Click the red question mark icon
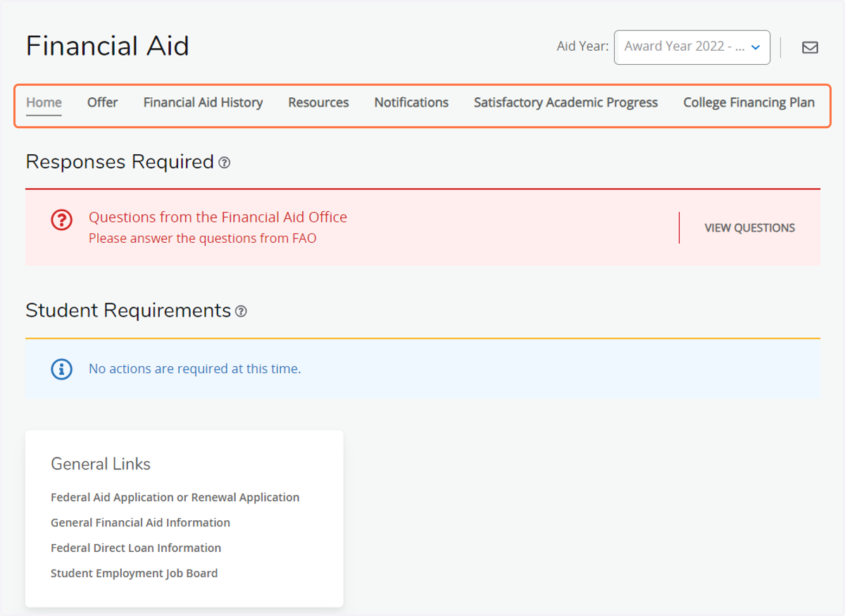 (61, 220)
